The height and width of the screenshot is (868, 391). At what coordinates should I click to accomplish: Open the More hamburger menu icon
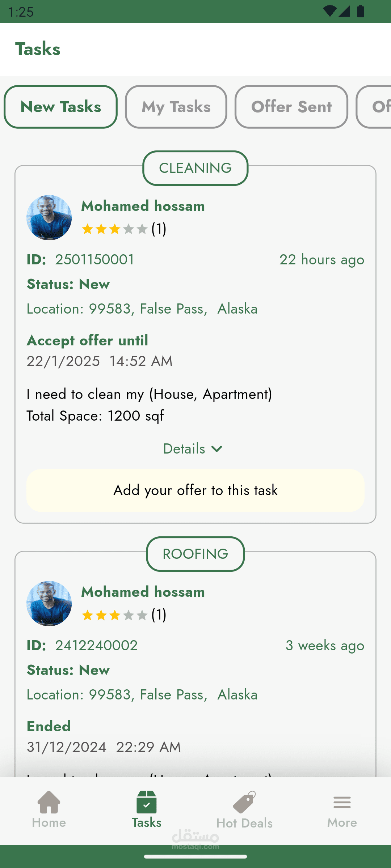(342, 802)
